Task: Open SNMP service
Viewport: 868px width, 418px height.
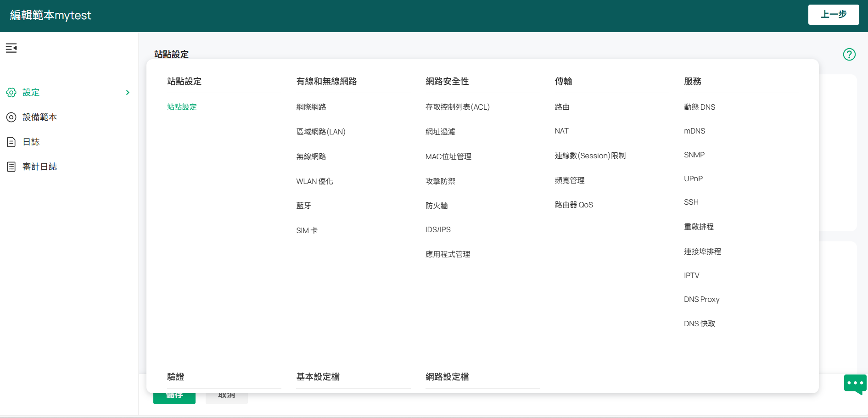Action: tap(694, 155)
